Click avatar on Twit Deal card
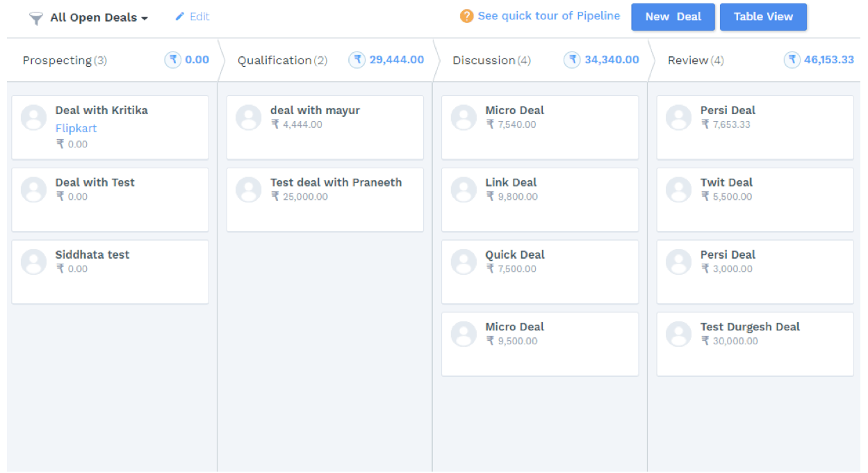The height and width of the screenshot is (473, 868). point(678,190)
